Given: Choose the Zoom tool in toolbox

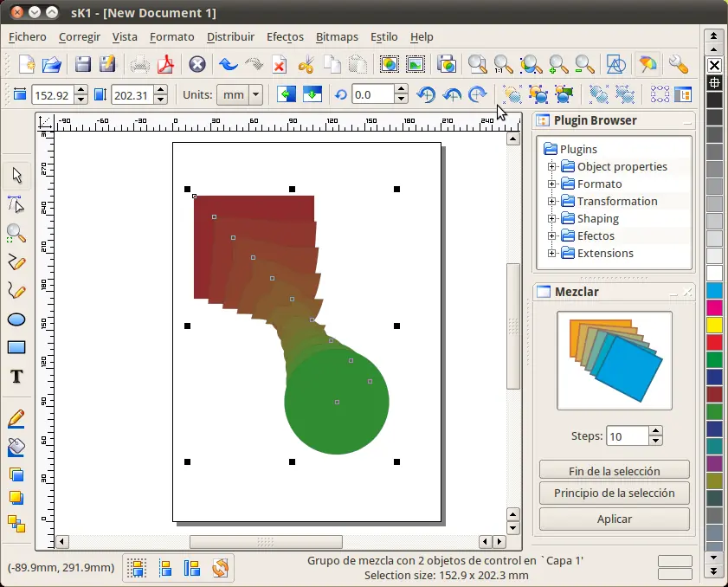Looking at the screenshot, I should tap(16, 234).
